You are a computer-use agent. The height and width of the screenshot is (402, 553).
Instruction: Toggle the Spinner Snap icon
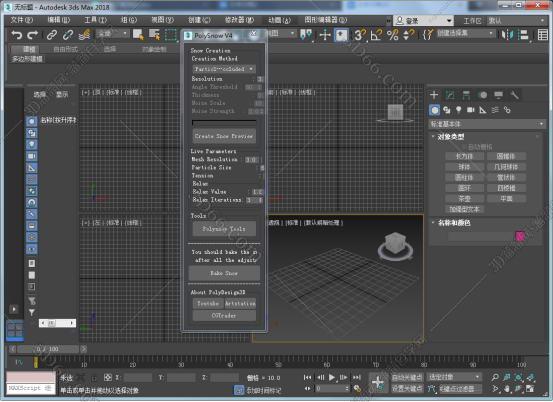click(408, 35)
